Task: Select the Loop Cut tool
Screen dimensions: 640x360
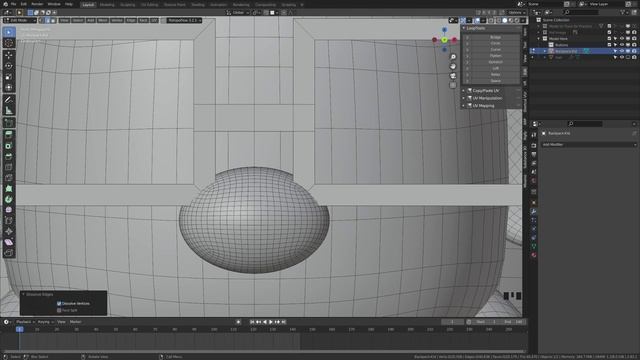Action: click(9, 167)
